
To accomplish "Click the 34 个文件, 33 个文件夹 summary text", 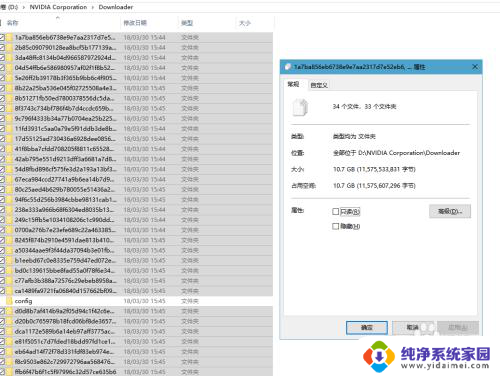I will [x=364, y=107].
